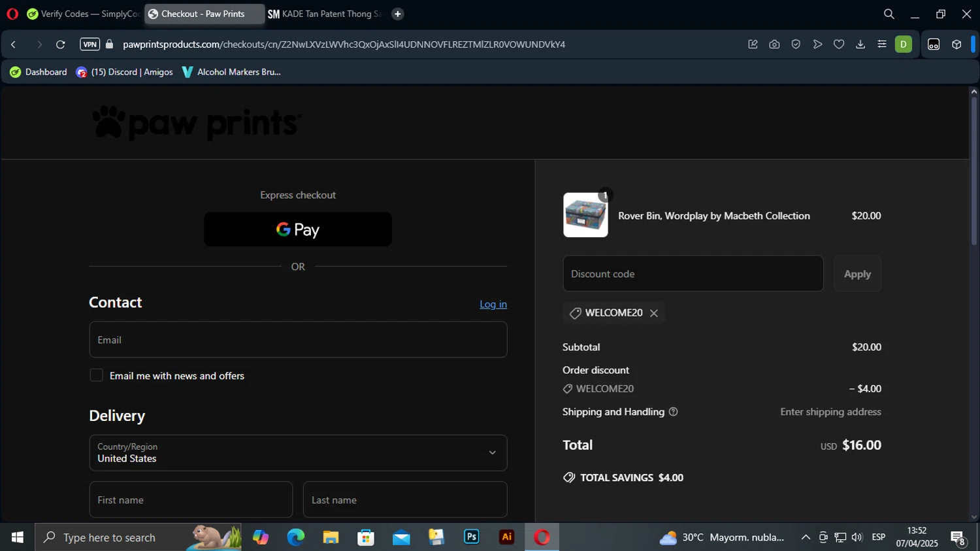The image size is (980, 551).
Task: Focus the Discount code field
Action: point(693,273)
